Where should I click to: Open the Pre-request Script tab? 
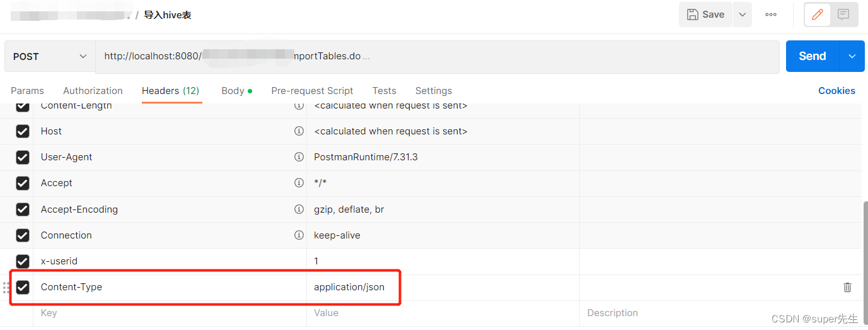[x=312, y=91]
